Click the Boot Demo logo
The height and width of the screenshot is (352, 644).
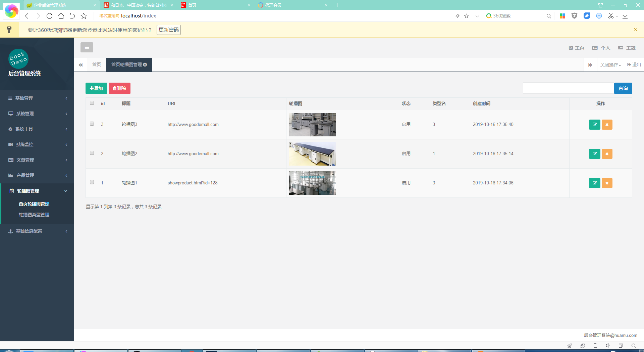(x=18, y=59)
